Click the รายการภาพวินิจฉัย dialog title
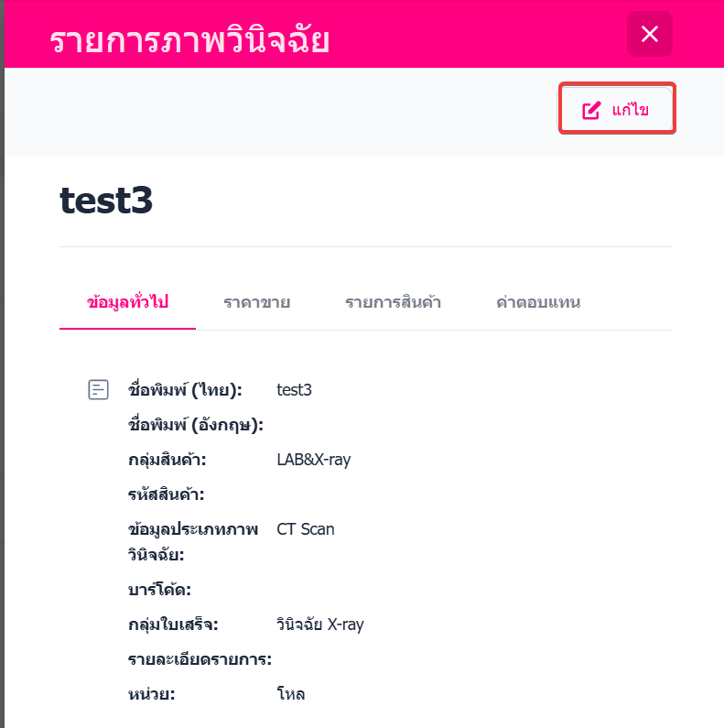Screen dimensions: 724x728 coord(189,39)
